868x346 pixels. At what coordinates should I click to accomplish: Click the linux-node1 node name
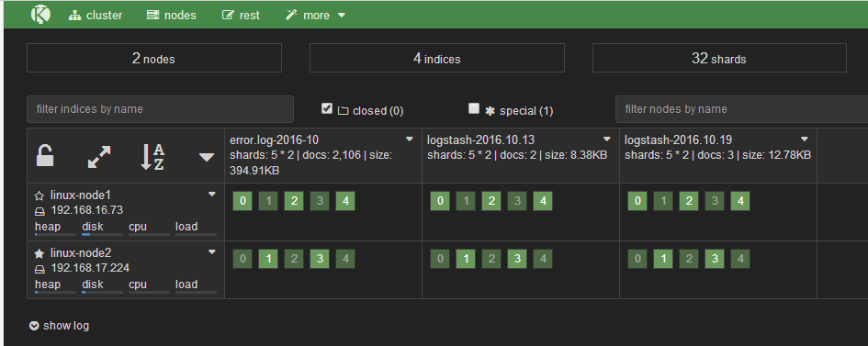coord(81,195)
